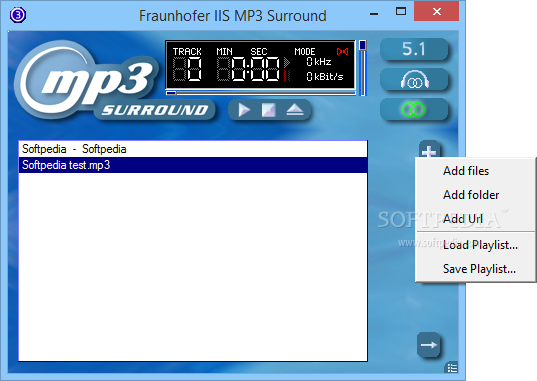The width and height of the screenshot is (537, 381).
Task: Click the track seek progress bar
Action: [261, 93]
